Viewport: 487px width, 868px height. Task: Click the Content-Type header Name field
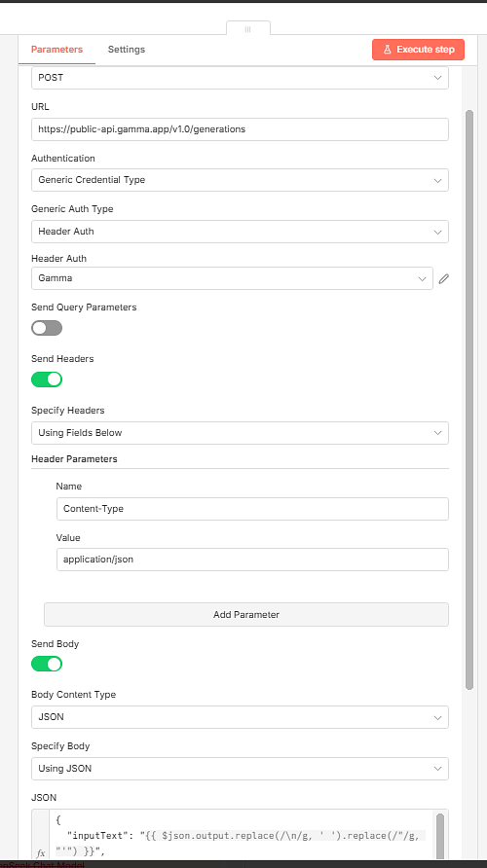[x=252, y=509]
